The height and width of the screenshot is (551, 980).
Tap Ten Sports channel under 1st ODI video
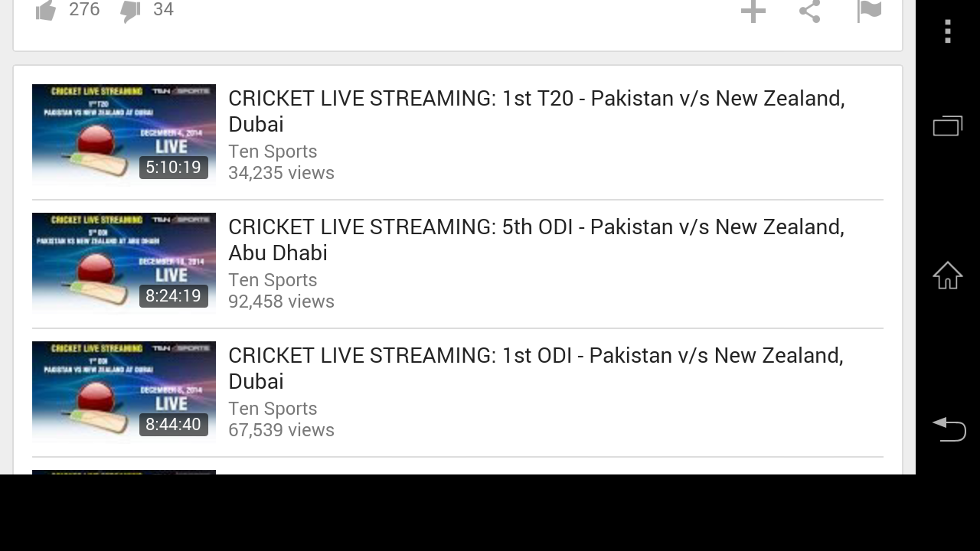[x=273, y=409]
